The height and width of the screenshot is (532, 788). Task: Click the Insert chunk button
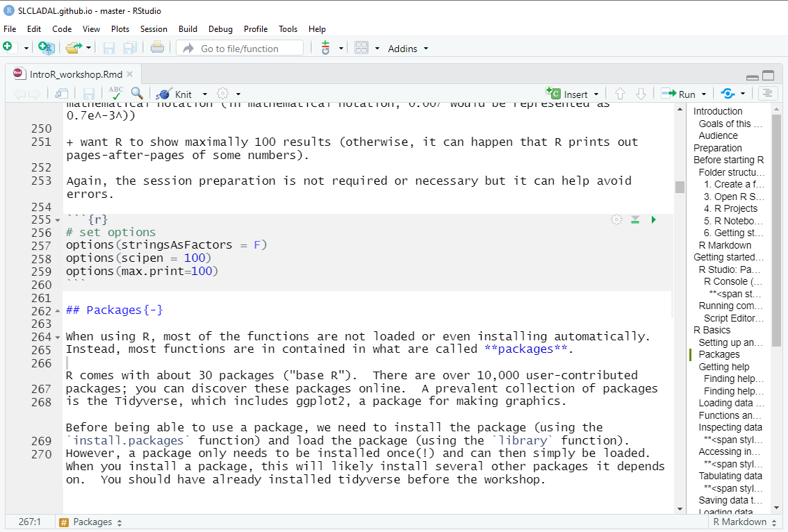(x=568, y=94)
